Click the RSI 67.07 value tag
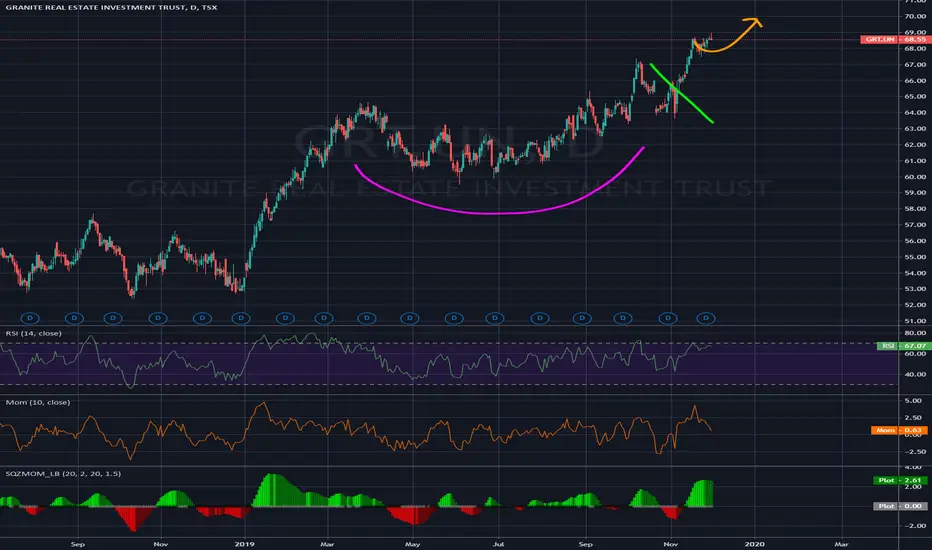 [x=902, y=345]
